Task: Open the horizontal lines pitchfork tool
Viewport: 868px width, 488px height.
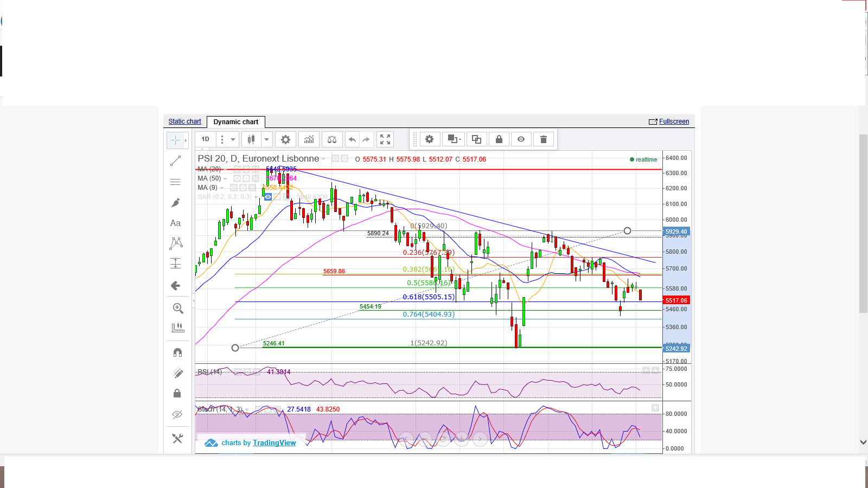Action: (x=175, y=182)
